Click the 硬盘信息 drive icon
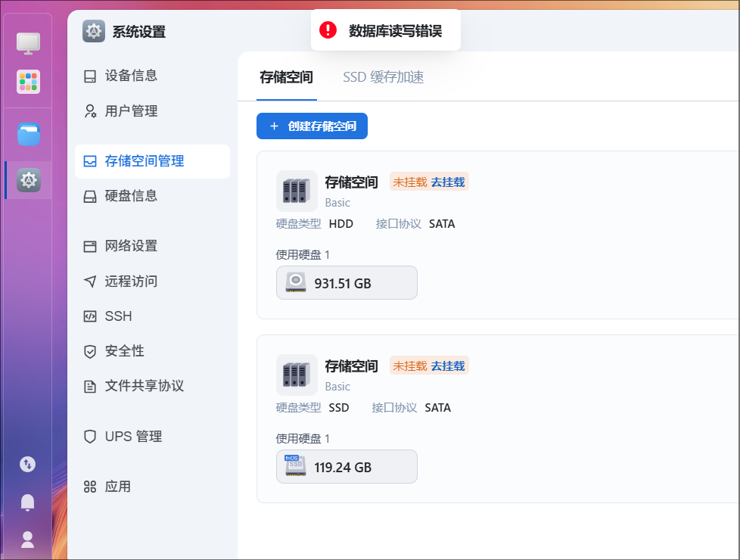 click(x=90, y=197)
